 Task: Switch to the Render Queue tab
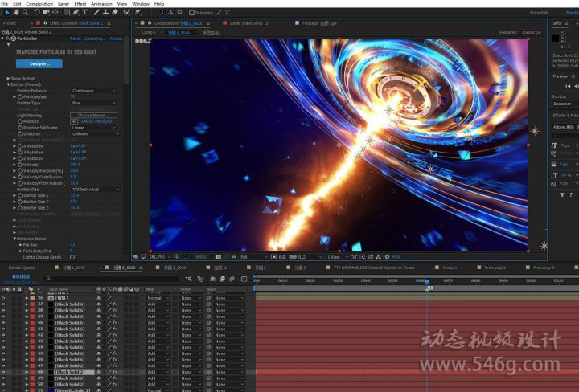[22, 267]
